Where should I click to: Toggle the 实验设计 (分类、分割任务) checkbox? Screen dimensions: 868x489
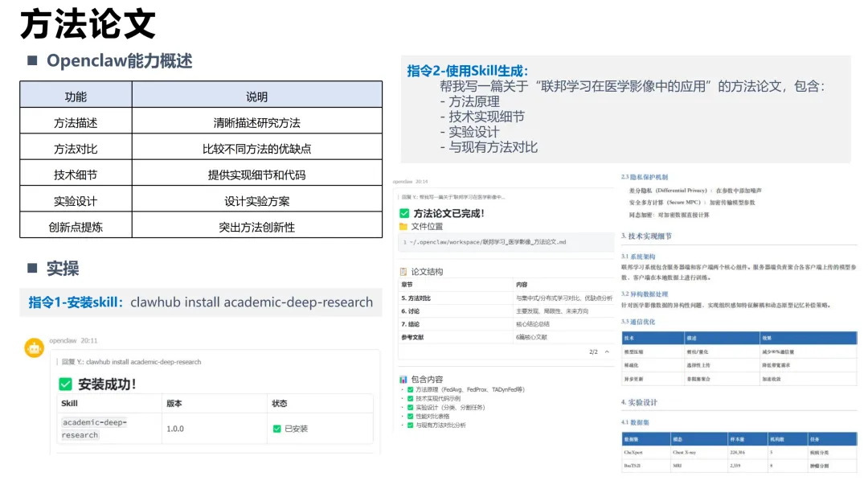coord(410,407)
